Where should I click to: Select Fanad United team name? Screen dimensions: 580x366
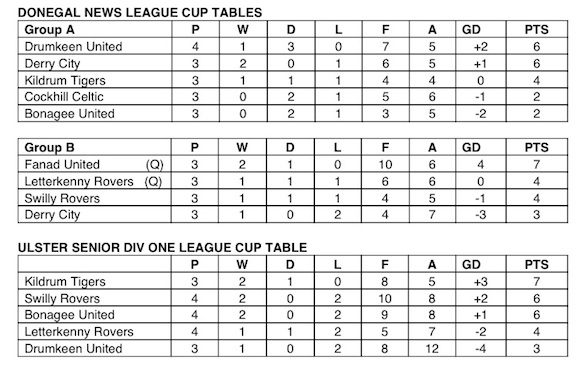pyautogui.click(x=62, y=164)
